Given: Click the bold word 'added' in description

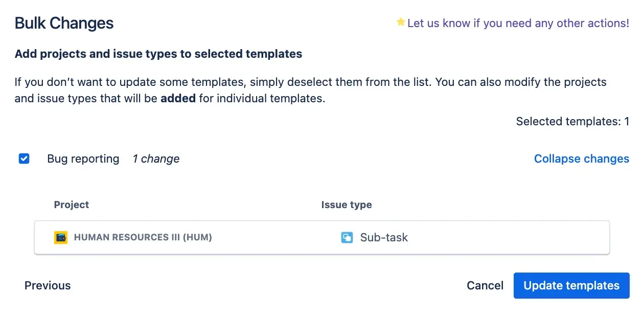Looking at the screenshot, I should click(178, 98).
